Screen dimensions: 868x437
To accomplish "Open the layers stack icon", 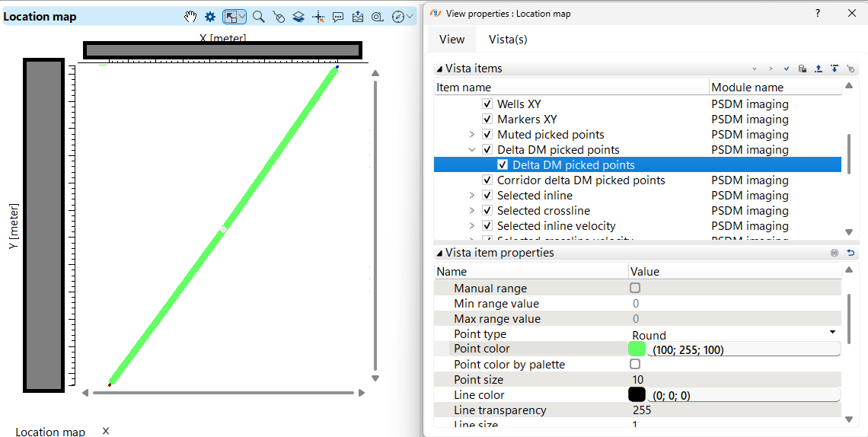I will click(298, 18).
